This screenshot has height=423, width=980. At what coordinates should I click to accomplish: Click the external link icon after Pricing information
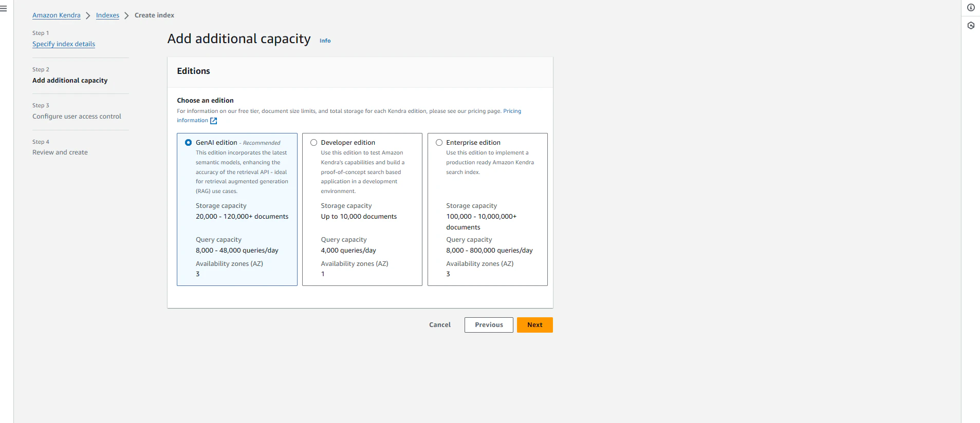[214, 121]
